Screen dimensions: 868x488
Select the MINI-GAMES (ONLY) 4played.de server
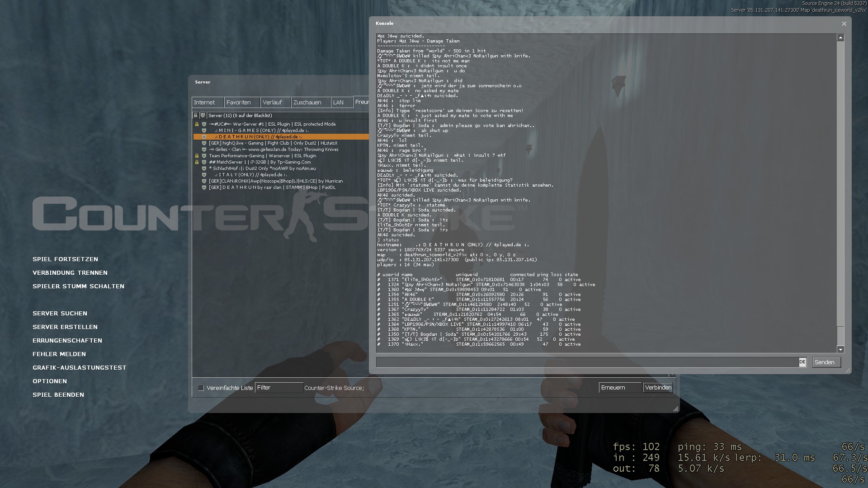coord(281,131)
